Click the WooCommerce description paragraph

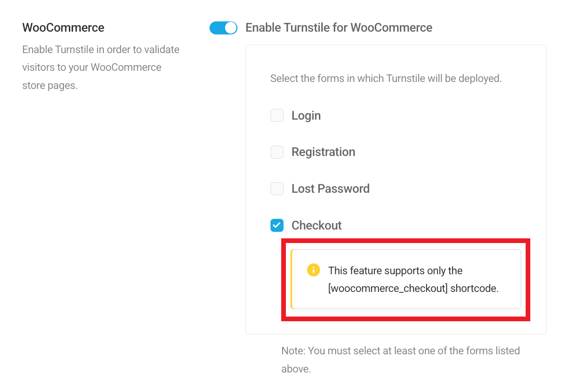[101, 67]
